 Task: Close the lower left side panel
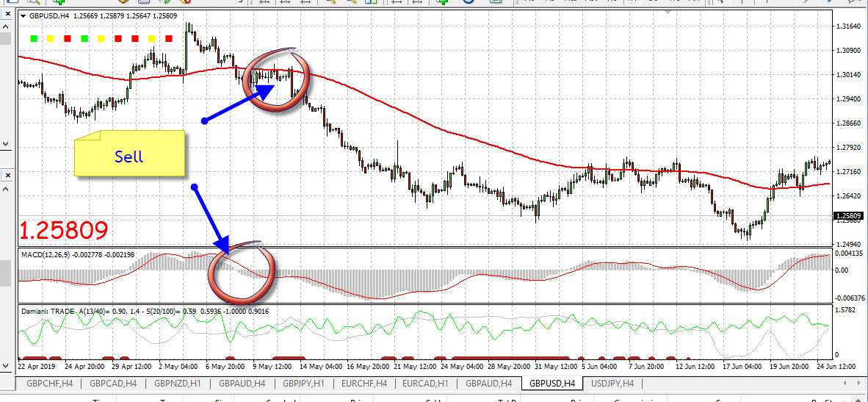click(7, 175)
